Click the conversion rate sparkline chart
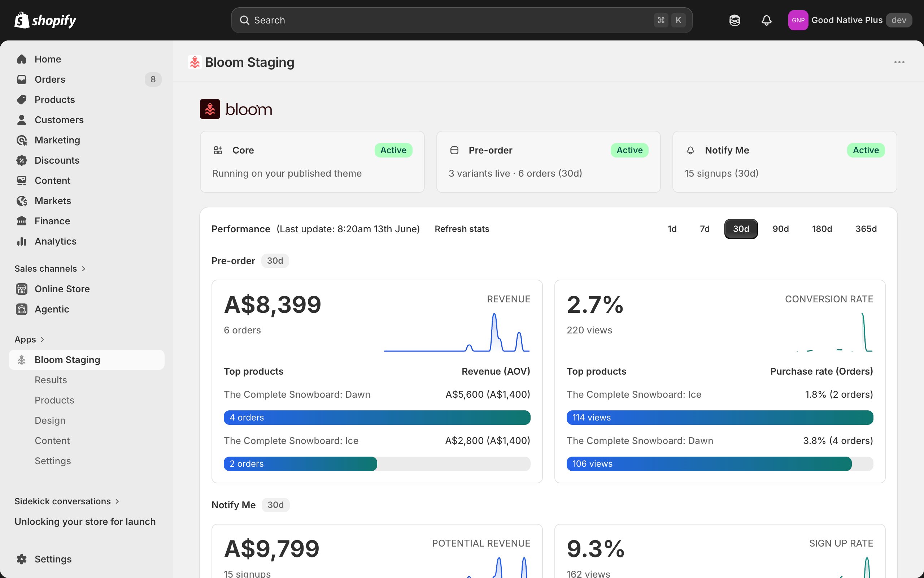 tap(834, 332)
